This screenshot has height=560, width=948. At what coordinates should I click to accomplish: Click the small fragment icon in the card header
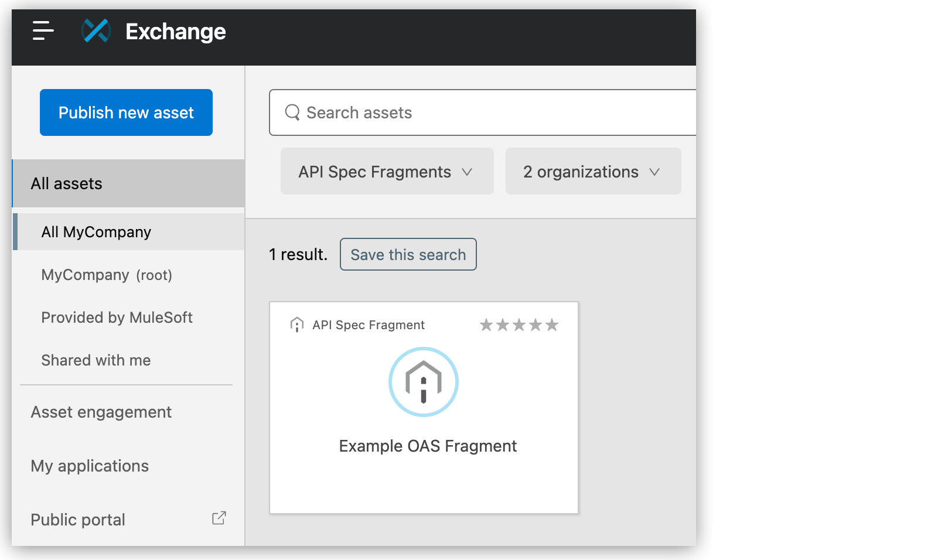(x=298, y=325)
